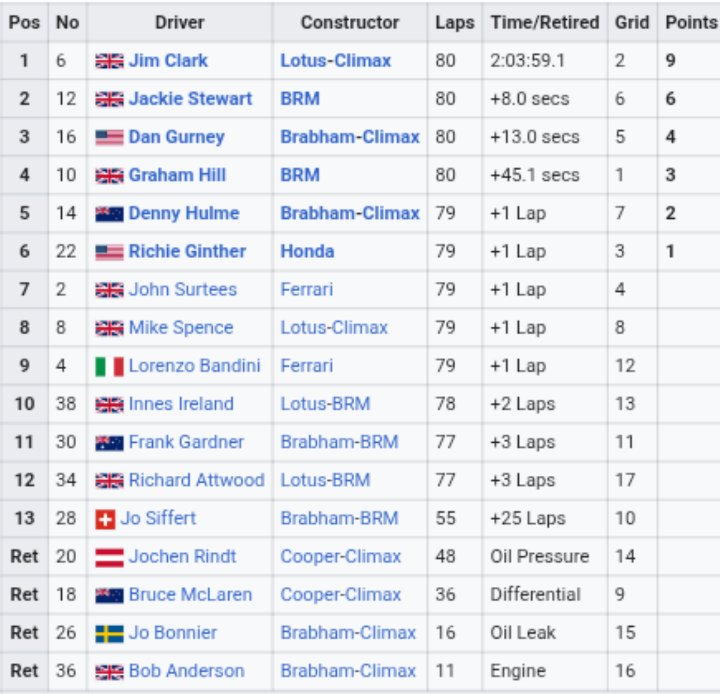Click the UK flag beside Bob Anderson
Viewport: 720px width, 694px height.
(109, 671)
